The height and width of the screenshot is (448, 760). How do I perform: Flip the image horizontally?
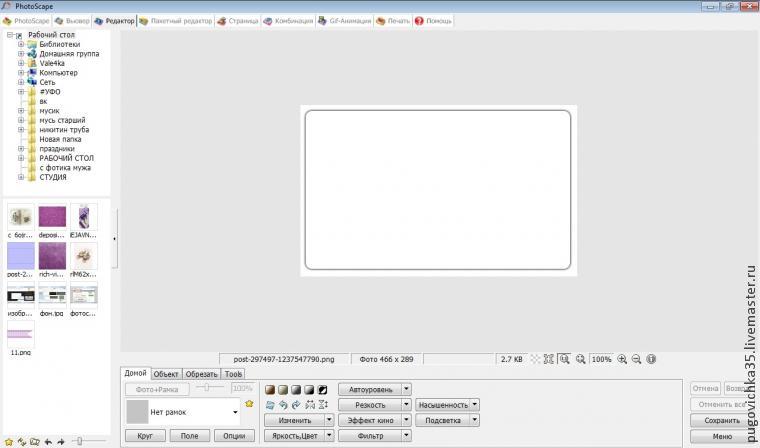pyautogui.click(x=310, y=404)
